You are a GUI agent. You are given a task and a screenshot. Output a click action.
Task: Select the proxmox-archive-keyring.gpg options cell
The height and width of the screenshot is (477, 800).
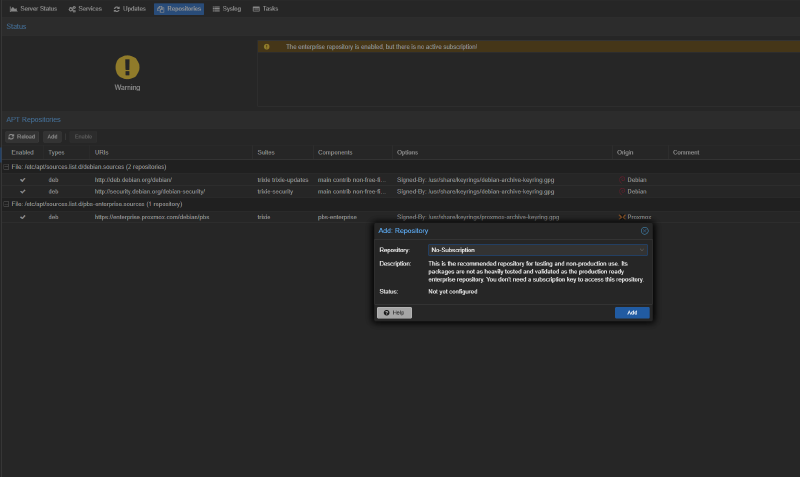point(478,217)
